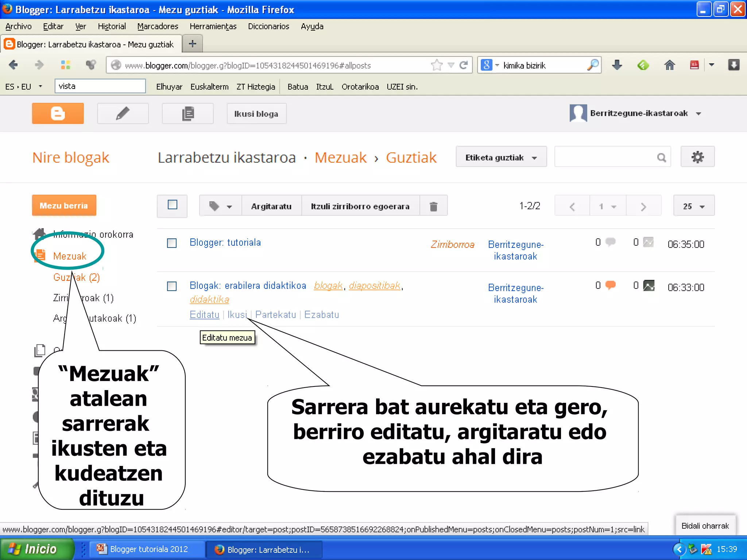
Task: Click the Ikusi bloga button
Action: pos(256,113)
